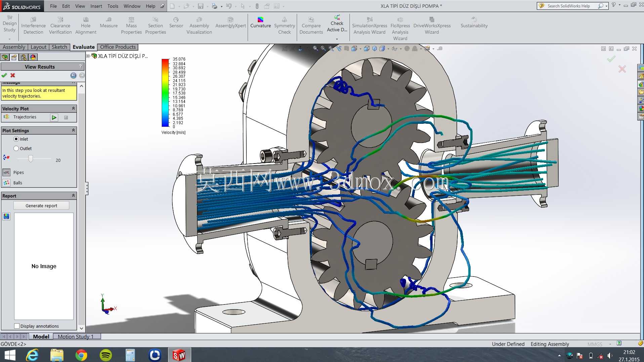Click the velocity color legend bar
This screenshot has height=362, width=644.
pos(165,93)
